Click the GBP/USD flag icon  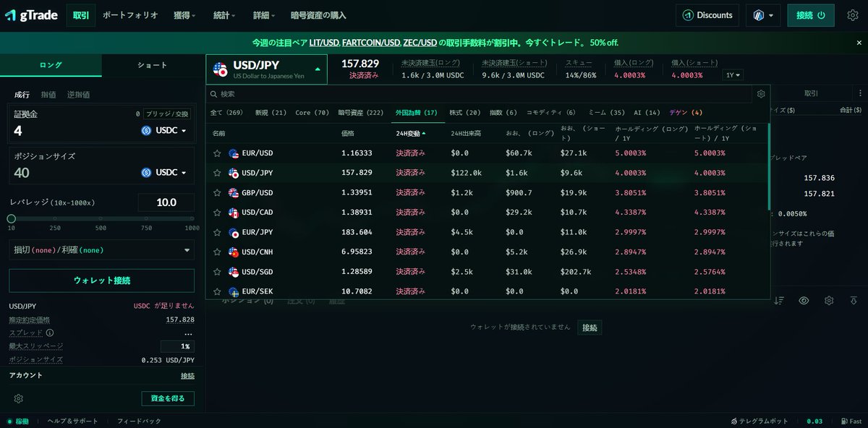(233, 193)
